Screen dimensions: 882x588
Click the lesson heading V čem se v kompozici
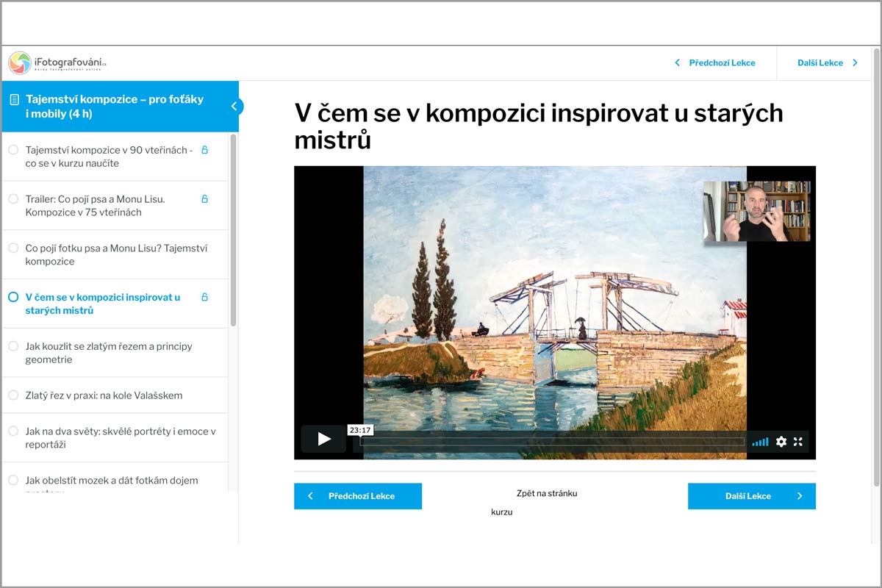[x=539, y=126]
